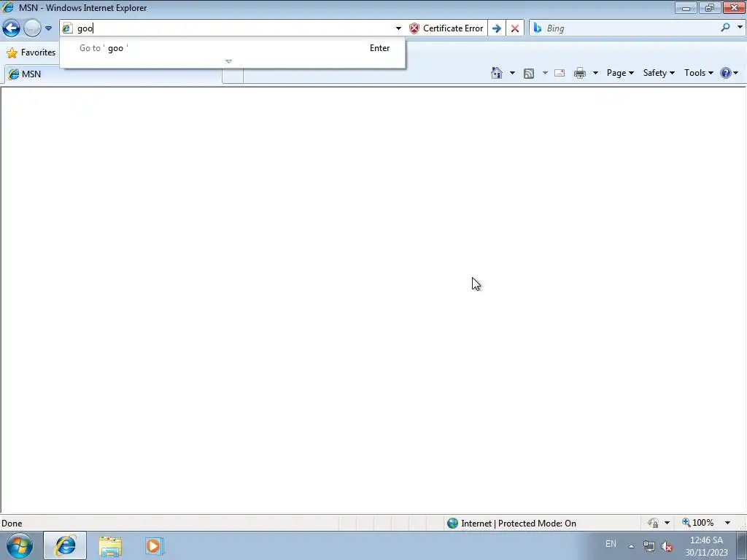
Task: Expand autocomplete list with down chevron
Action: tap(228, 61)
